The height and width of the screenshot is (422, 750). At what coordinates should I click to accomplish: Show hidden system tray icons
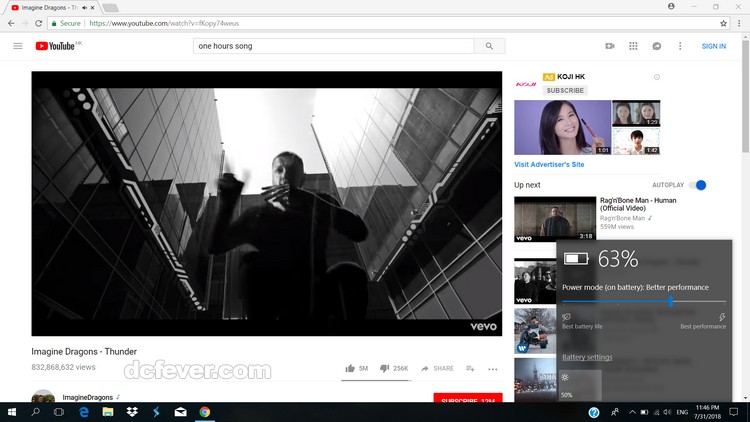tap(632, 412)
